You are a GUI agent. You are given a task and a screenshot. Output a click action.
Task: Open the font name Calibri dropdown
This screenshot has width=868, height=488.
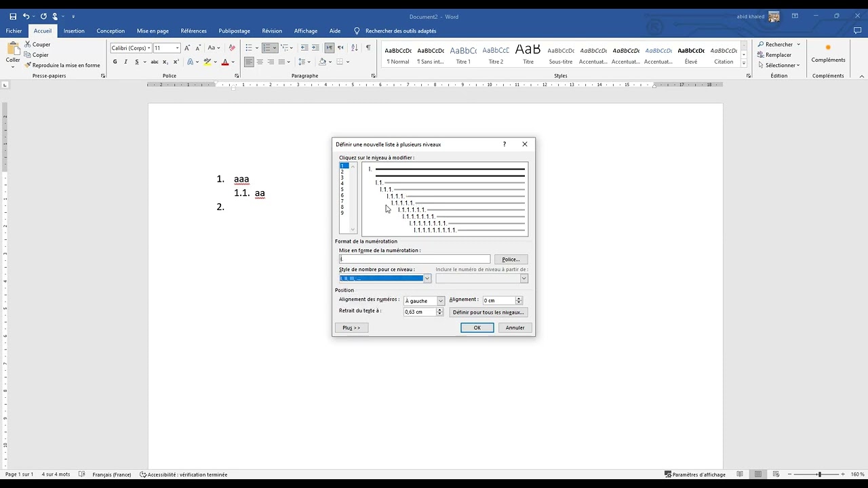coord(149,48)
